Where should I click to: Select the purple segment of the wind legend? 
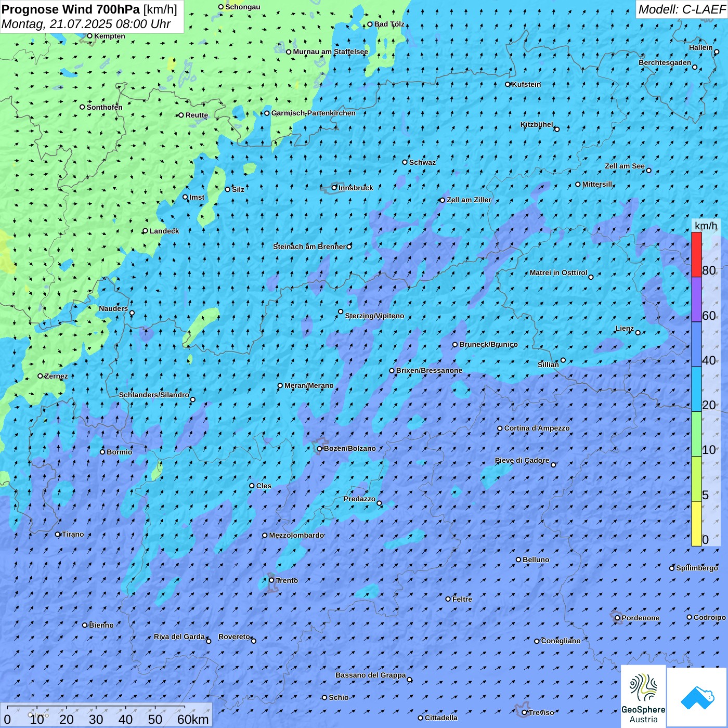tap(696, 300)
